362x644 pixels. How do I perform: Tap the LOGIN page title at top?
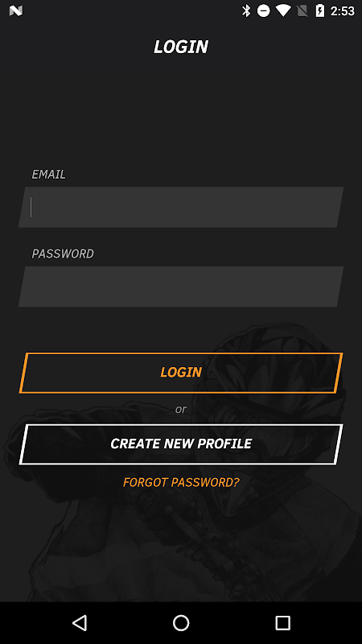[x=181, y=47]
